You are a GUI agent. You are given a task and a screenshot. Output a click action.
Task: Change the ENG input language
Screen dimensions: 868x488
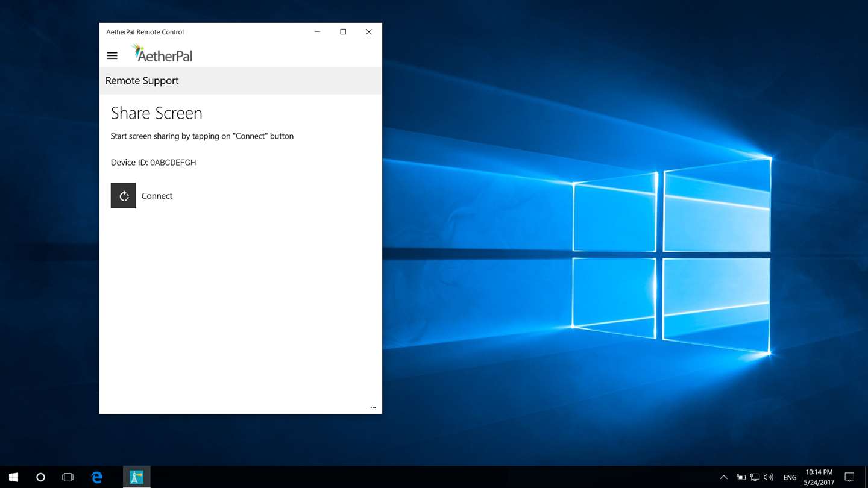790,477
